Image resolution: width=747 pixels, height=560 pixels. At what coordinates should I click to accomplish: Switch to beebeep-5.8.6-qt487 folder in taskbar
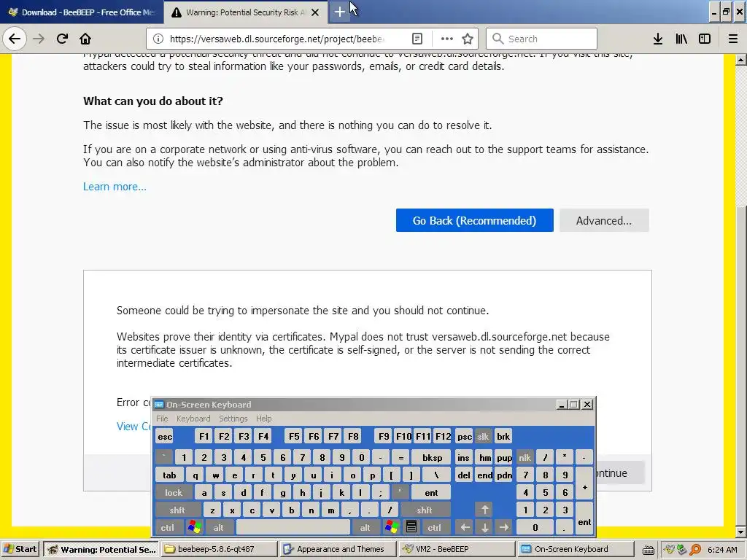(219, 549)
